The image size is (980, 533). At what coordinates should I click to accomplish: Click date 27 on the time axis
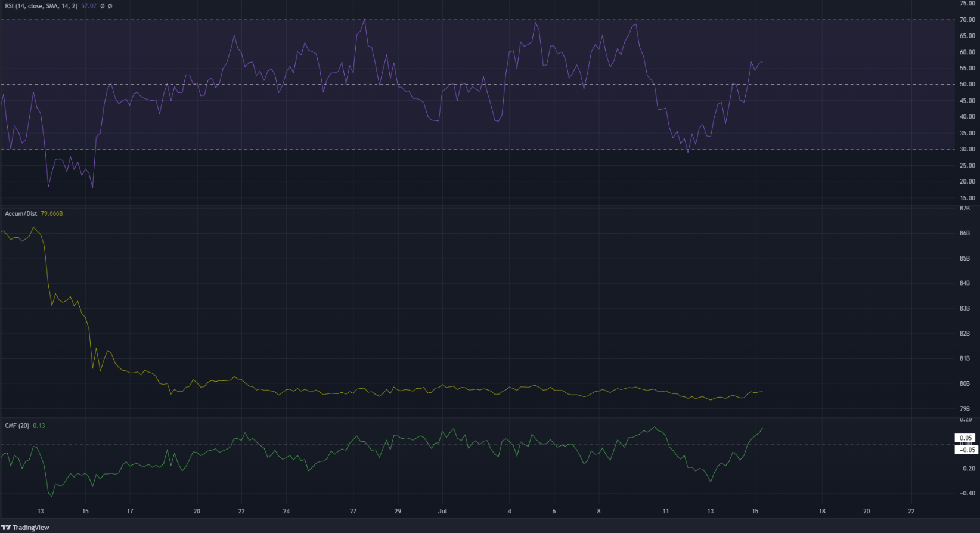coord(353,511)
